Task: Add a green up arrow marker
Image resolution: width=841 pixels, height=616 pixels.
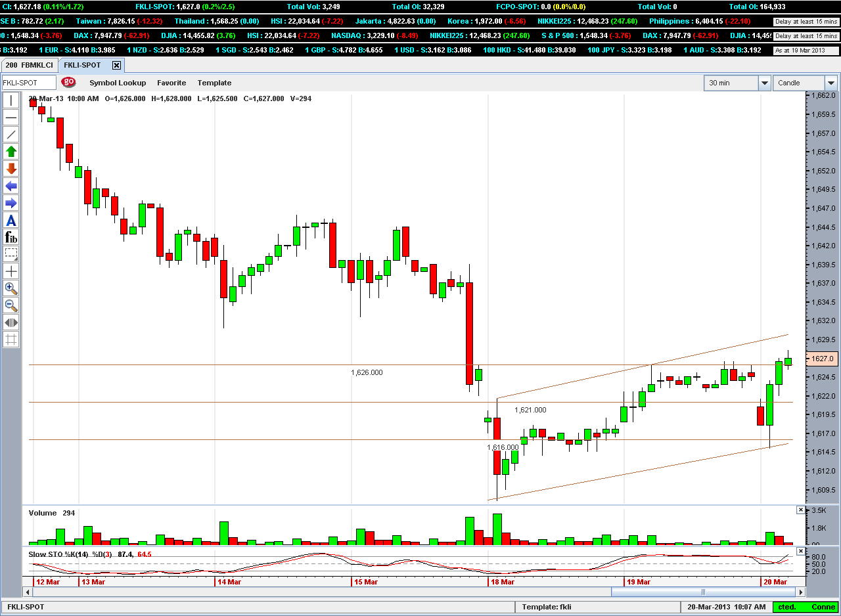Action: click(11, 152)
